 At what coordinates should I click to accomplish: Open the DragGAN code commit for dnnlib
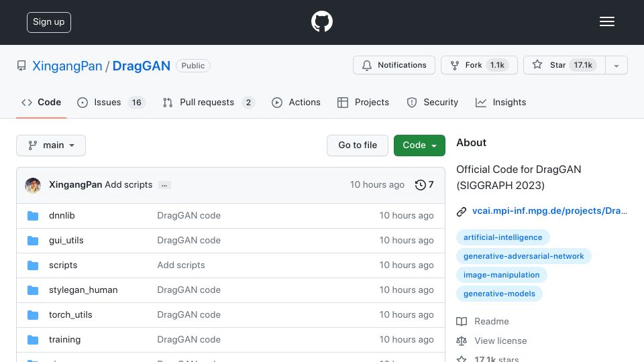tap(189, 215)
